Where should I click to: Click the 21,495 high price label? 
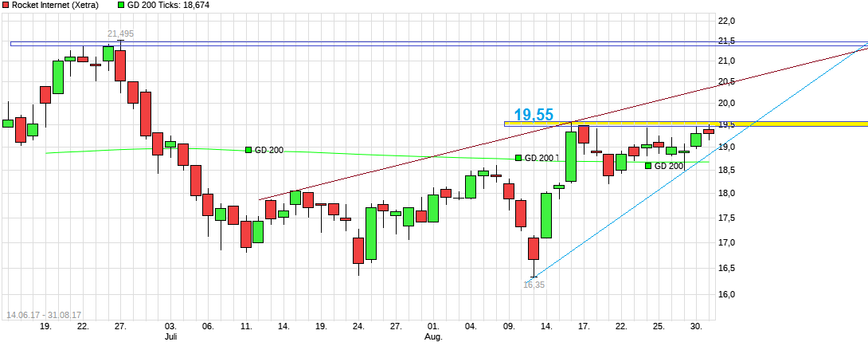point(121,34)
